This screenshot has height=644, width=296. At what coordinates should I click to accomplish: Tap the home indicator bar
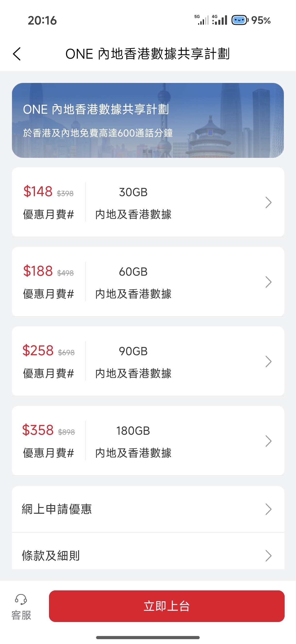[148, 637]
